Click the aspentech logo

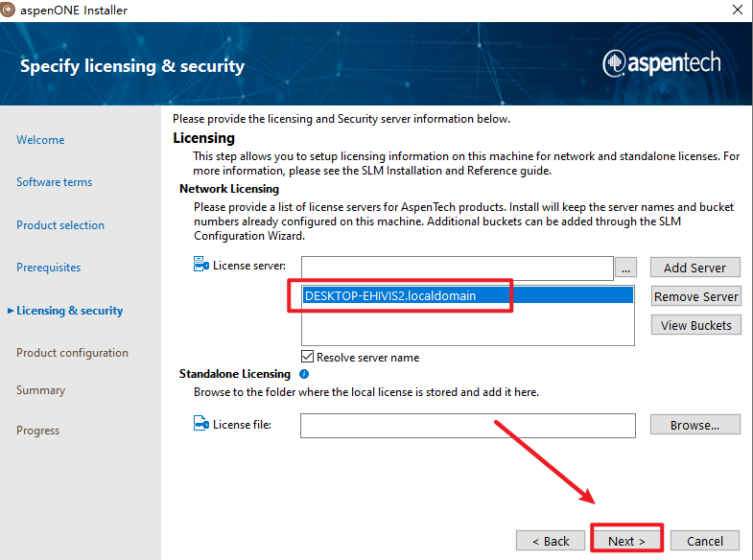click(662, 64)
